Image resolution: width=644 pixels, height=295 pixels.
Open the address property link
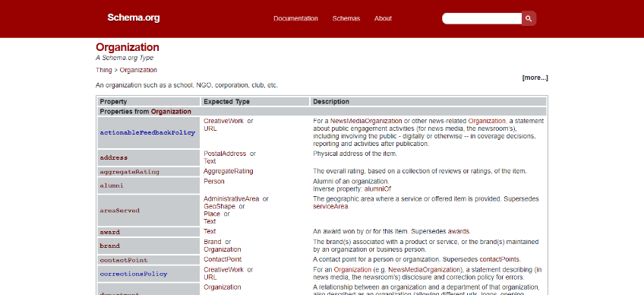point(114,157)
